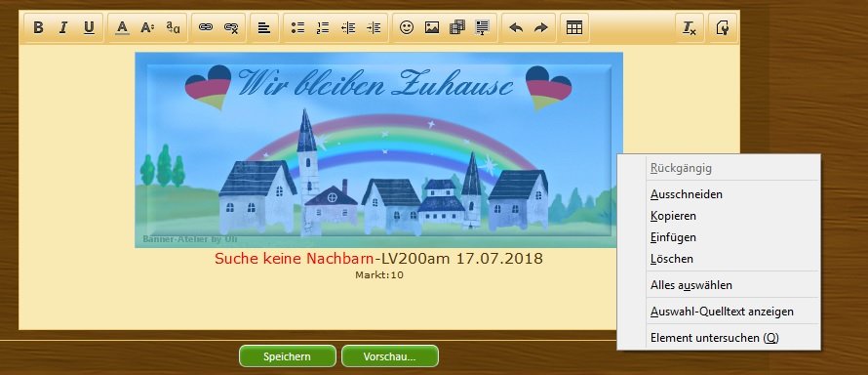Insert a table with the grid icon
868x375 pixels.
click(x=574, y=27)
